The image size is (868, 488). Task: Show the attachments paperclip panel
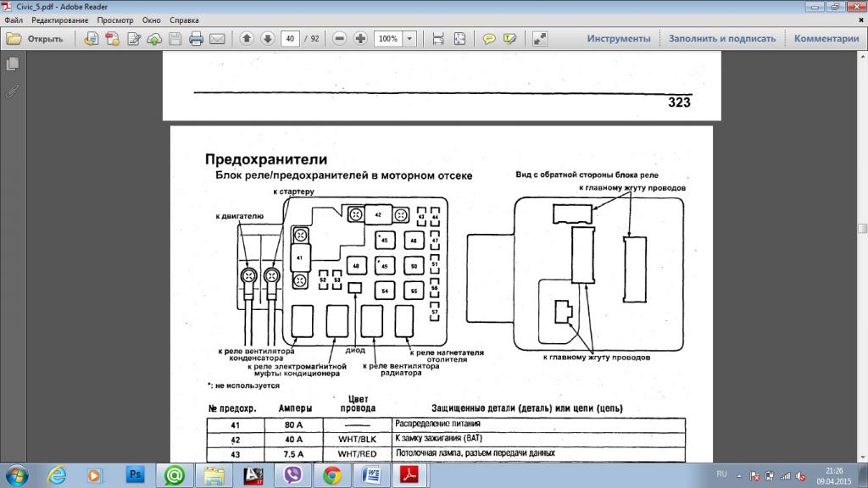[x=12, y=91]
